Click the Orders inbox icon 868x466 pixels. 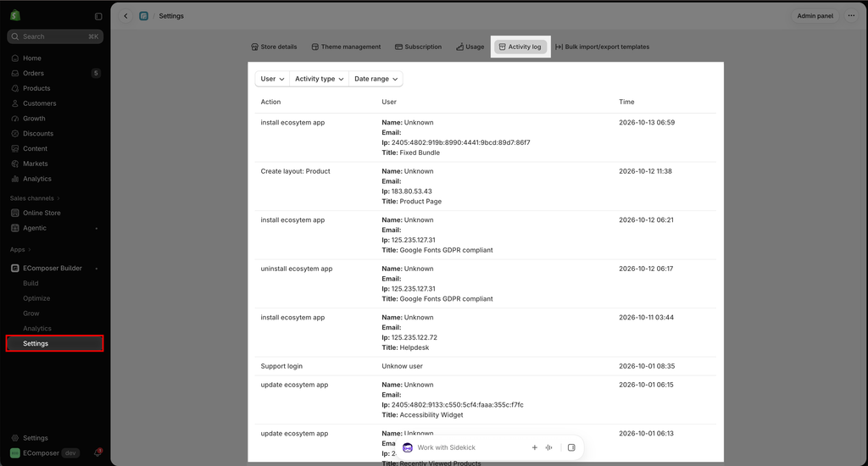click(15, 73)
